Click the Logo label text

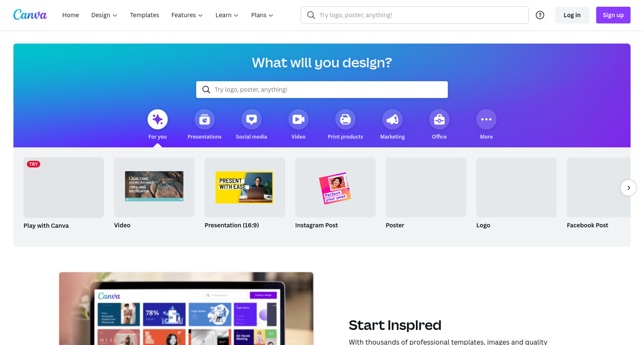click(x=483, y=225)
